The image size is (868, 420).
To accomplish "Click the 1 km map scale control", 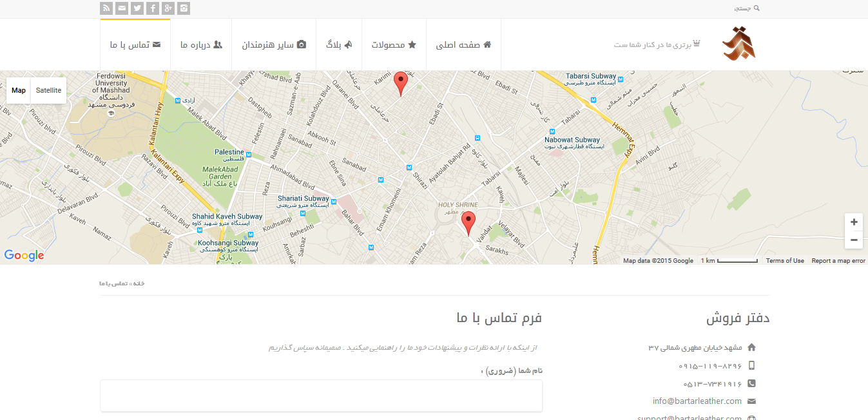I will point(729,261).
